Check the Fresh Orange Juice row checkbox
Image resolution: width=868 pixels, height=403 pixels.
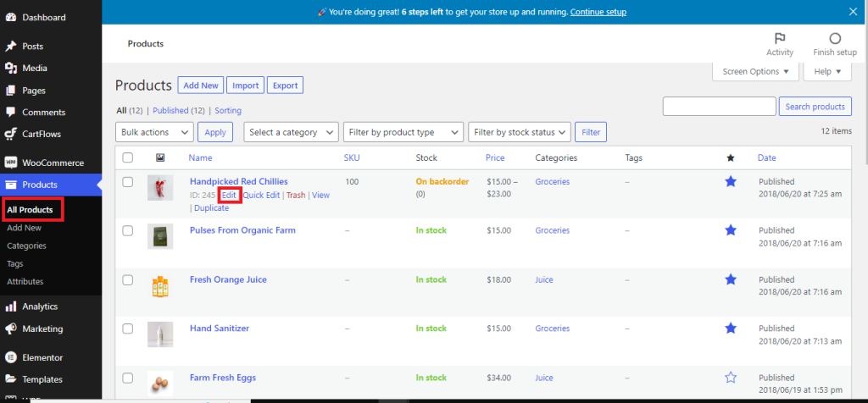[128, 279]
